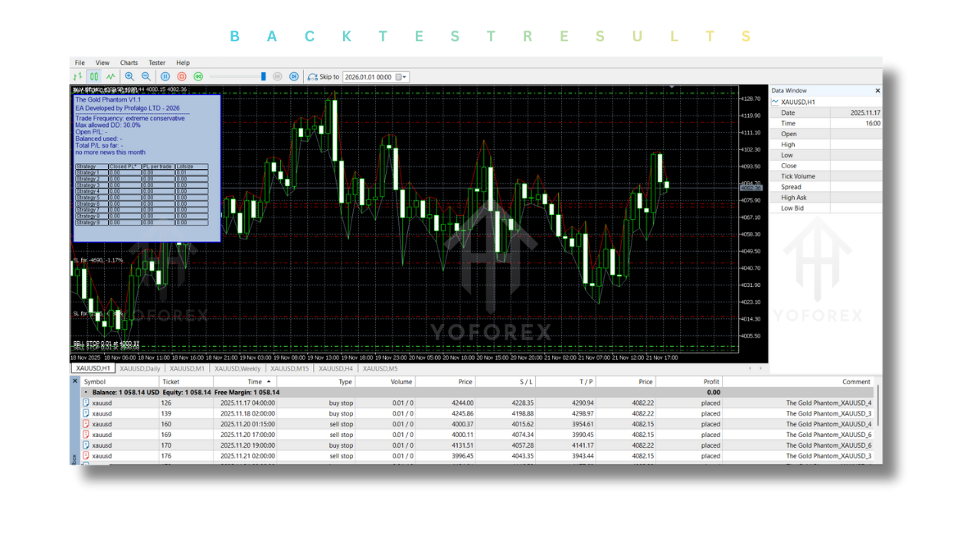This screenshot has width=980, height=551.
Task: Stop the backtest with red button
Action: pos(181,77)
